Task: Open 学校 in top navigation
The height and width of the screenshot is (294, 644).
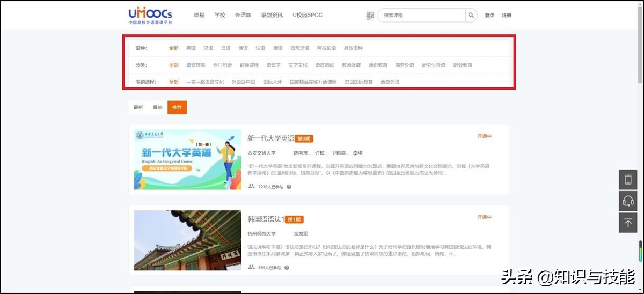Action: coord(219,15)
